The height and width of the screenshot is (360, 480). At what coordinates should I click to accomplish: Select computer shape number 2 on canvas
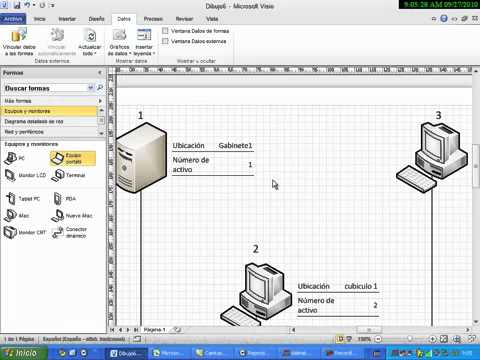point(257,294)
